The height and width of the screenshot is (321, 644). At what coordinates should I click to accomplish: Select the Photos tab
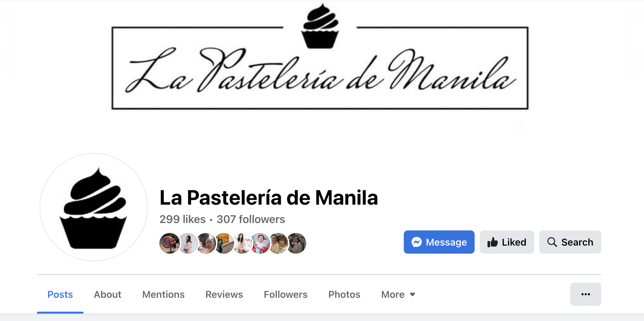tap(344, 295)
